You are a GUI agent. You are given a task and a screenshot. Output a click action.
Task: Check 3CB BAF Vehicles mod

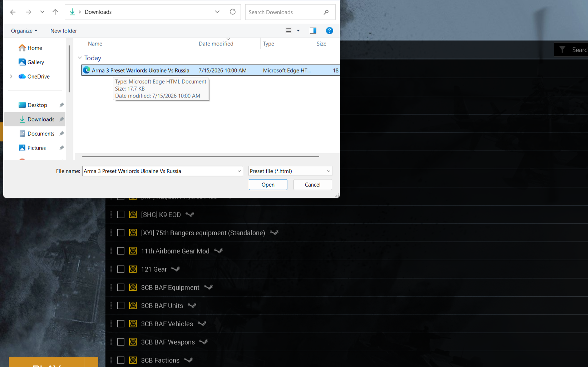(121, 324)
